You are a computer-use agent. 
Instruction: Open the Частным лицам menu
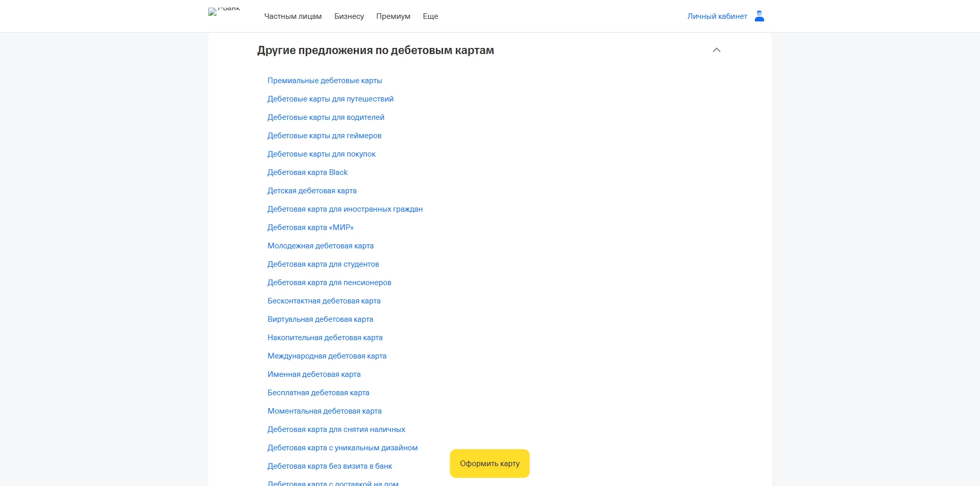tap(292, 16)
